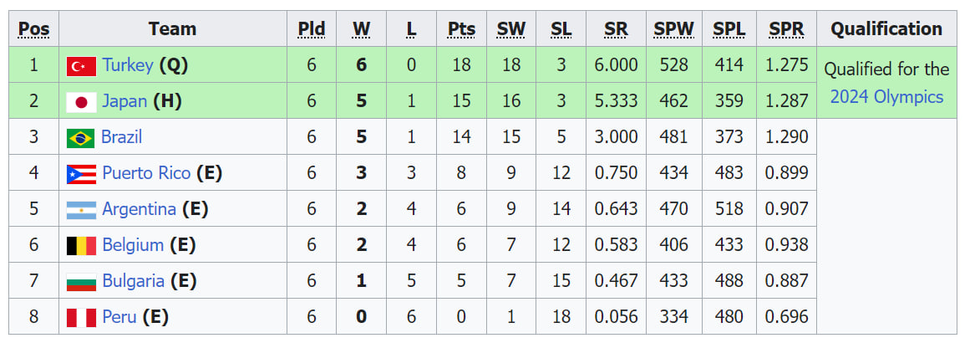Click the Brazil flag icon
980x343 pixels.
click(x=81, y=138)
